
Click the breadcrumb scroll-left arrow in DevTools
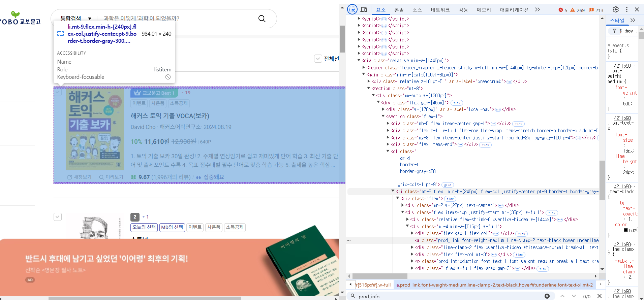tap(350, 285)
